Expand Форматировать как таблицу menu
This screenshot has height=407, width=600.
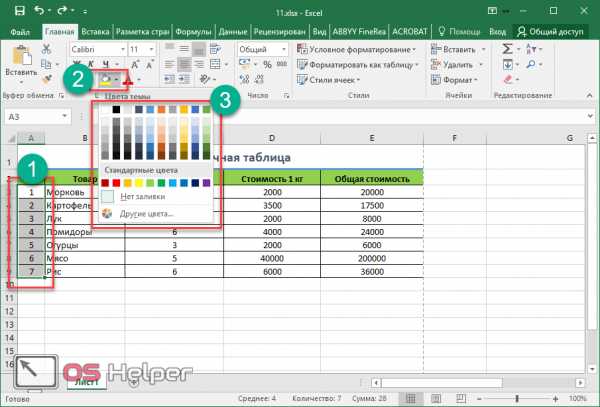click(x=358, y=65)
